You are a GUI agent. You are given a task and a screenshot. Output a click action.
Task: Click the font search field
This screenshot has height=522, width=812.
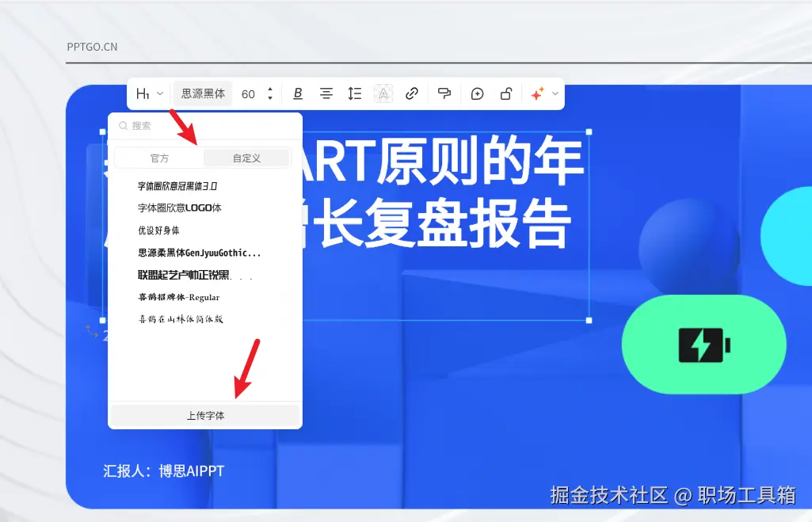click(205, 126)
